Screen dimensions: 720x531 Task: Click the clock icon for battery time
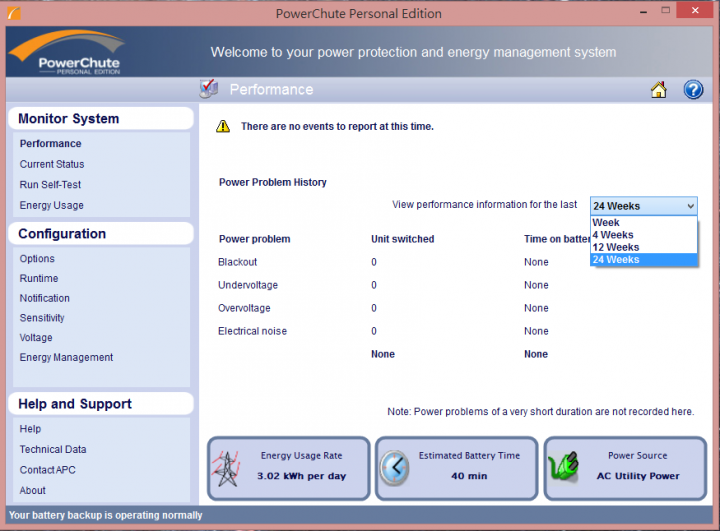click(x=394, y=468)
